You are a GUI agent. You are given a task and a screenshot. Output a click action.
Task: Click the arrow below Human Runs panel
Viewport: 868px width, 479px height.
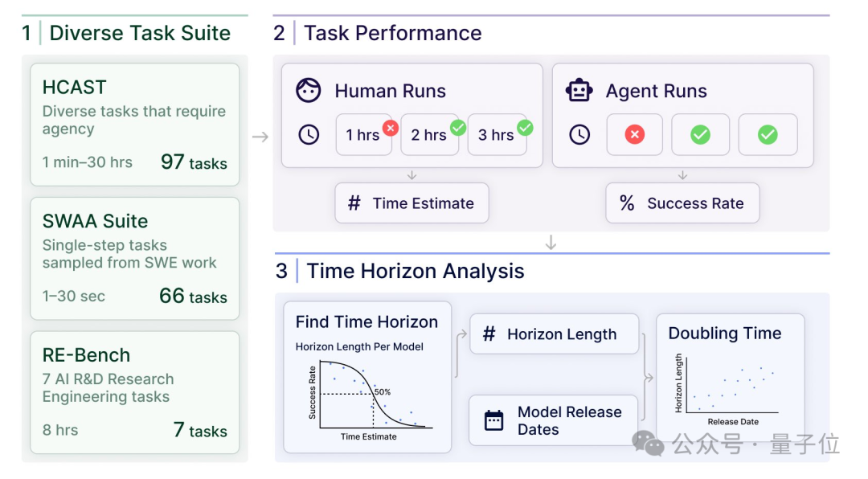coord(411,175)
